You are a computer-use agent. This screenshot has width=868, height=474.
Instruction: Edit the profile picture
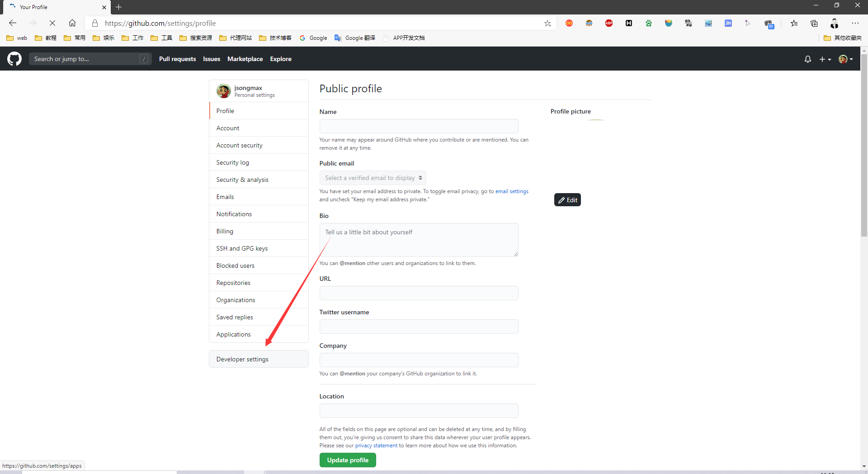tap(567, 200)
